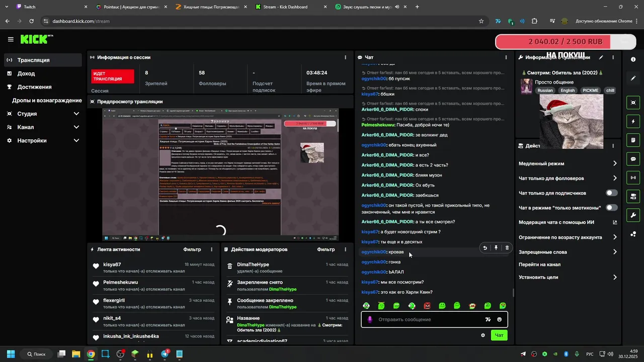Expand the Настройки sidebar section
Image resolution: width=644 pixels, height=362 pixels.
coord(76,141)
